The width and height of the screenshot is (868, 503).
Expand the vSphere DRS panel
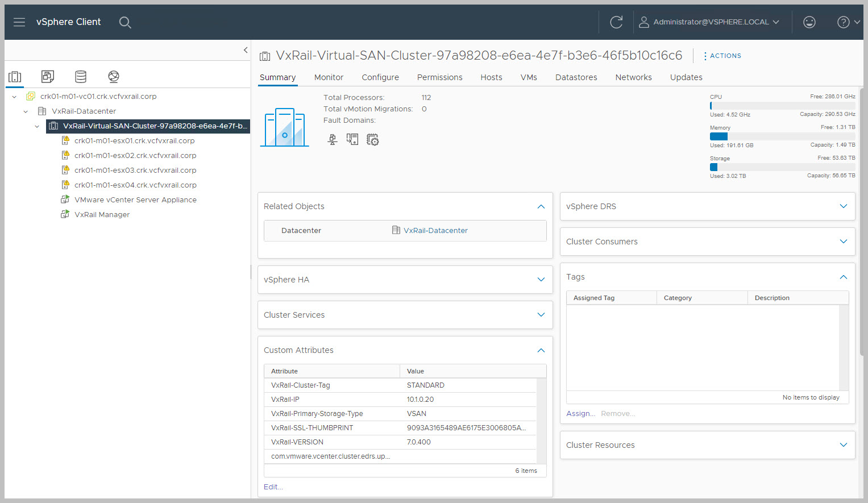[843, 206]
